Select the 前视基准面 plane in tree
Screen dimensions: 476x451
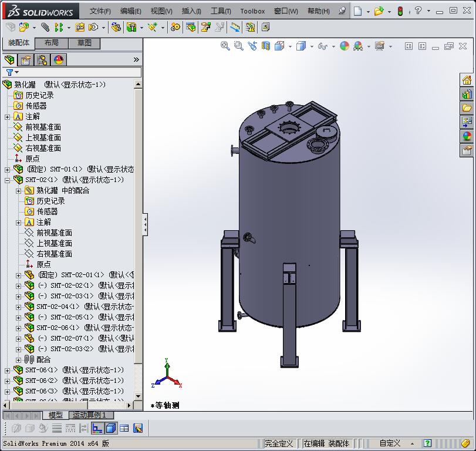pos(43,127)
